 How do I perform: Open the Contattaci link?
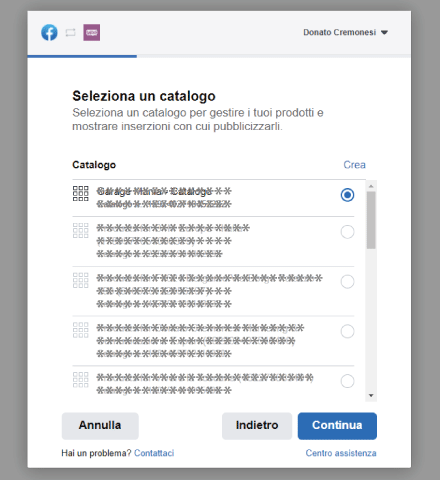click(154, 453)
